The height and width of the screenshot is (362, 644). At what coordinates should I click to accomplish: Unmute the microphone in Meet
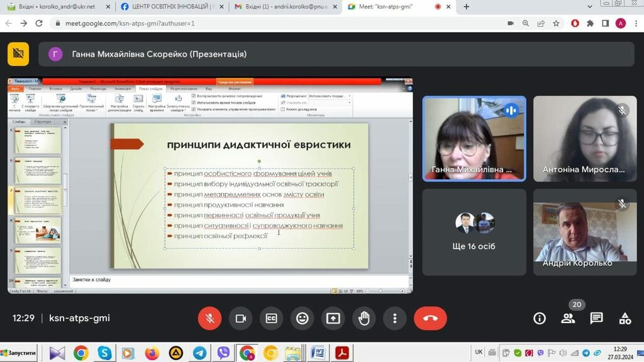click(x=209, y=318)
